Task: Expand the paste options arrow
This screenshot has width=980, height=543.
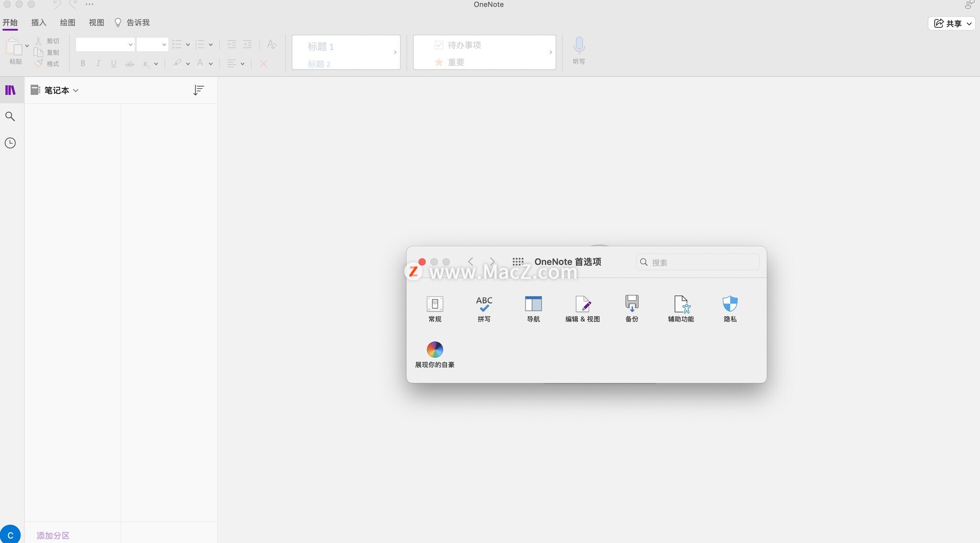Action: 27,46
